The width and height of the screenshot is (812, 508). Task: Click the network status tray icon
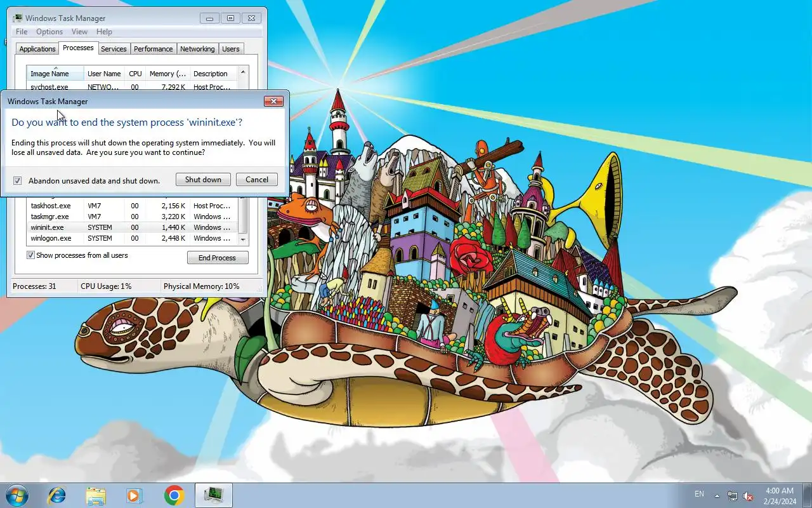click(733, 495)
